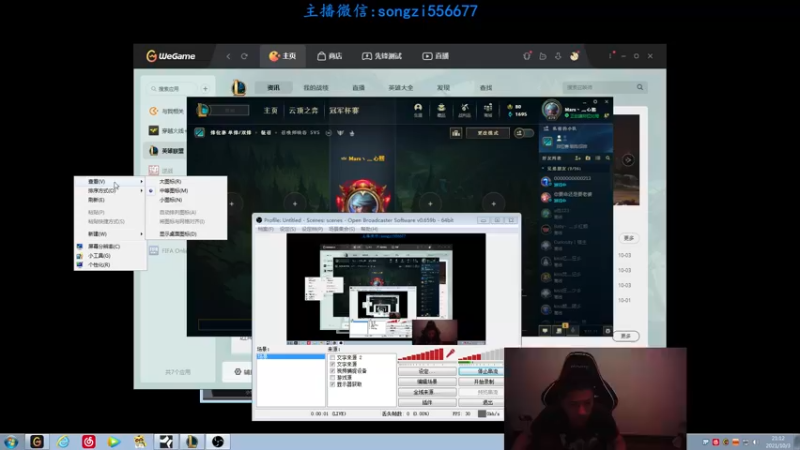Screen dimensions: 800x450
Task: Expand the 排序方式 submenu arrow
Action: (x=142, y=191)
